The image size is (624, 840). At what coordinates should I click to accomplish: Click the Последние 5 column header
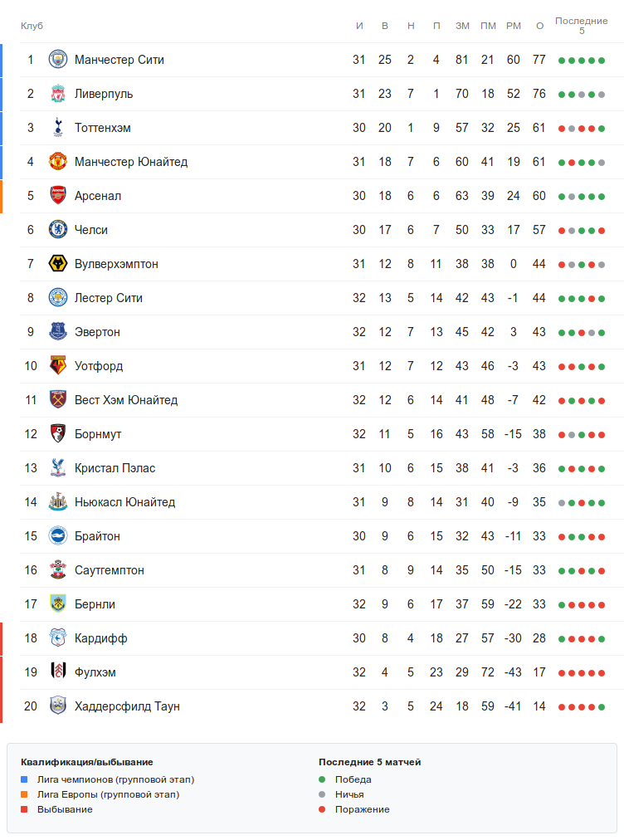tap(581, 26)
